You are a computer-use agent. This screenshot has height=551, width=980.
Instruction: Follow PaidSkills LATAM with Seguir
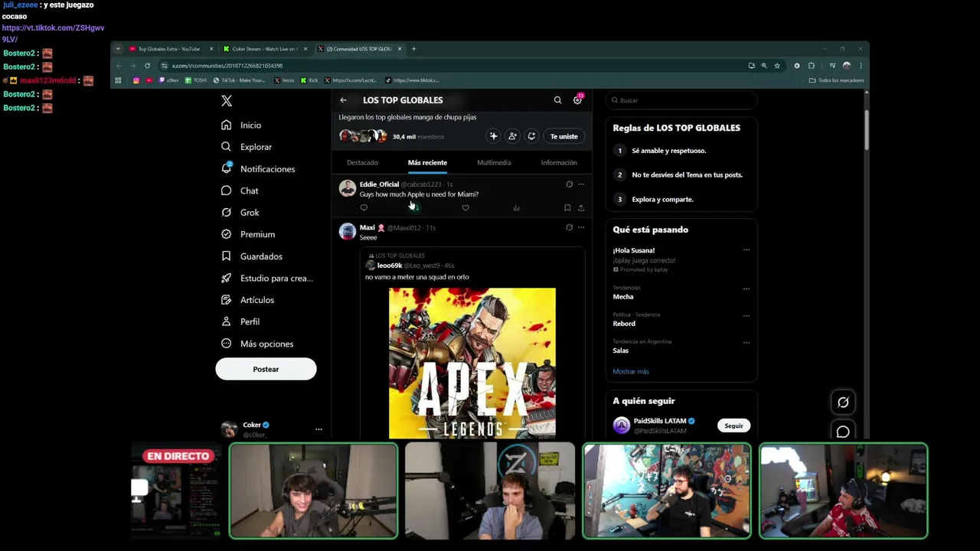coord(733,425)
